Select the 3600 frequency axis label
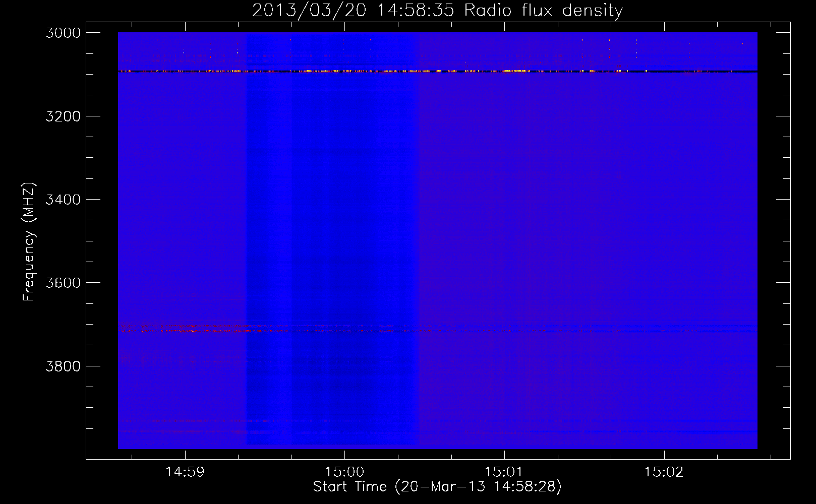Image resolution: width=816 pixels, height=504 pixels. (x=63, y=283)
